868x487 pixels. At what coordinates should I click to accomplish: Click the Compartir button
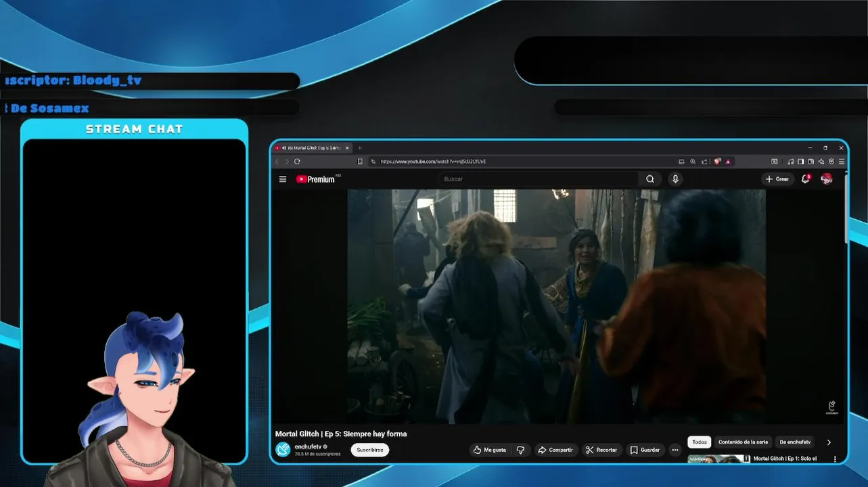[x=555, y=450]
